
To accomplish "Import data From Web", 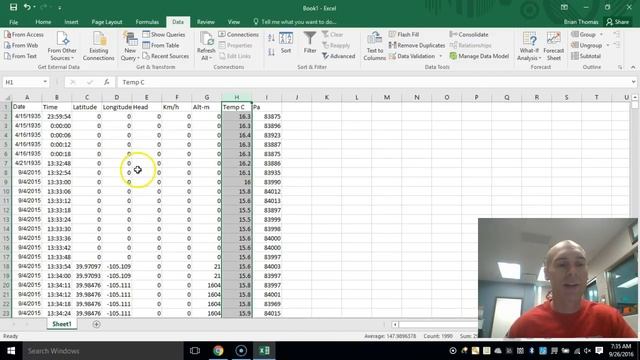I will pyautogui.click(x=21, y=45).
